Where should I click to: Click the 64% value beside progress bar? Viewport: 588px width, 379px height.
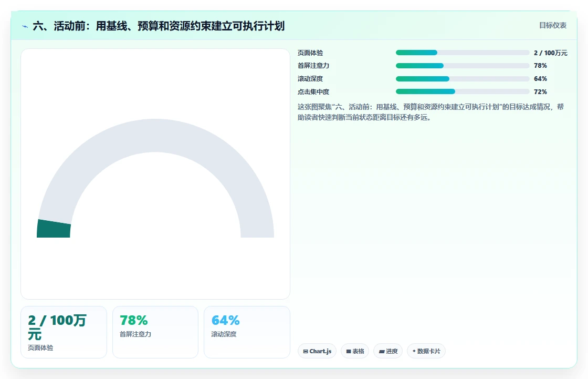[540, 79]
